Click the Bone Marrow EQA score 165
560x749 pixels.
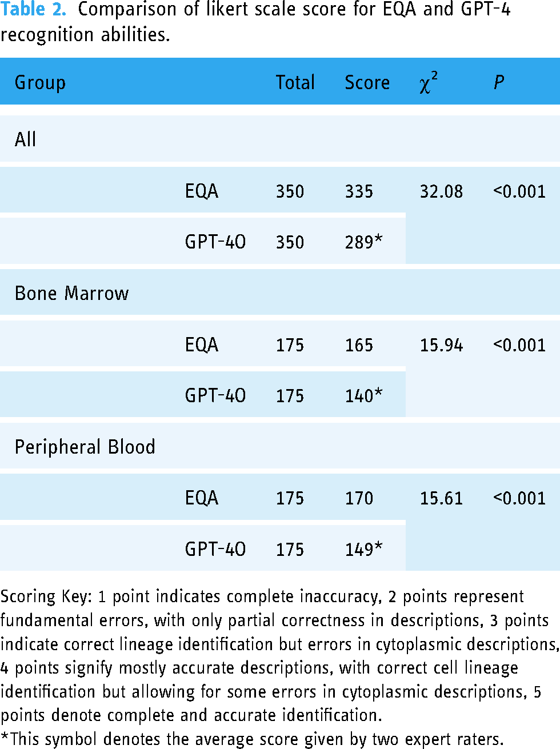tap(359, 345)
